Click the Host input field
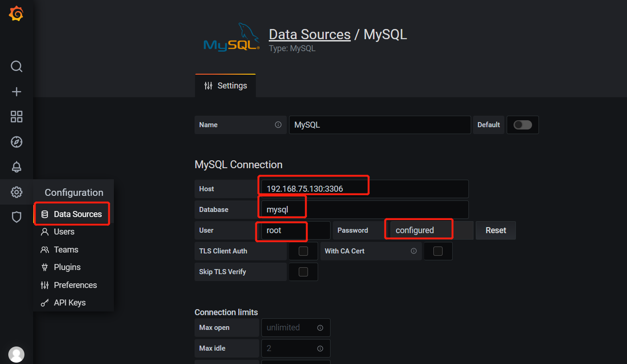627x364 pixels. 364,189
